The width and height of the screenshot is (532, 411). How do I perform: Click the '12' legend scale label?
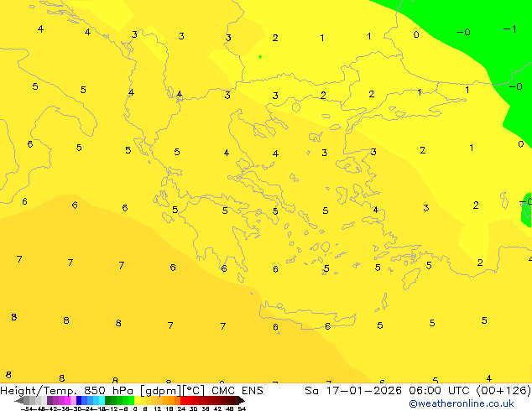pos(158,409)
